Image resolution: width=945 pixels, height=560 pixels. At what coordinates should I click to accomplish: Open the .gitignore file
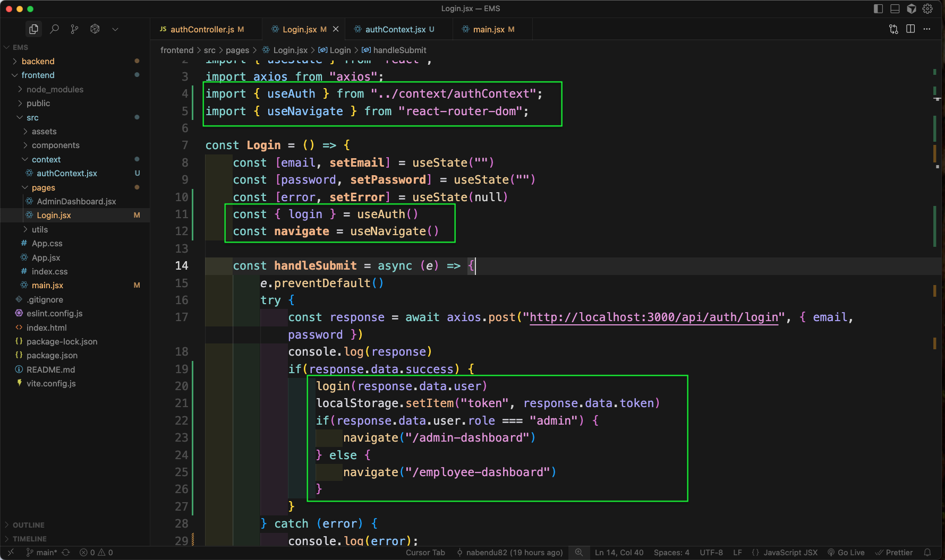coord(75,299)
